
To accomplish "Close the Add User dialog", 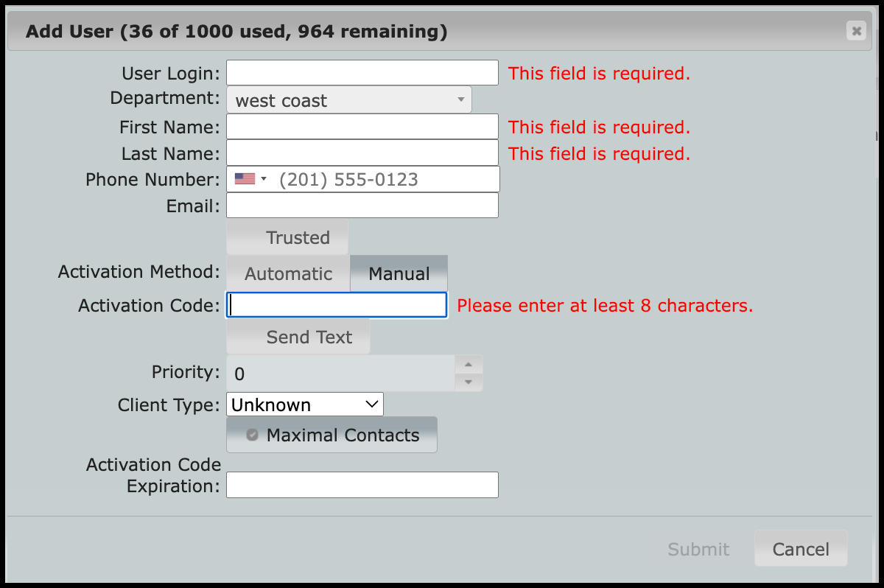I will point(855,31).
